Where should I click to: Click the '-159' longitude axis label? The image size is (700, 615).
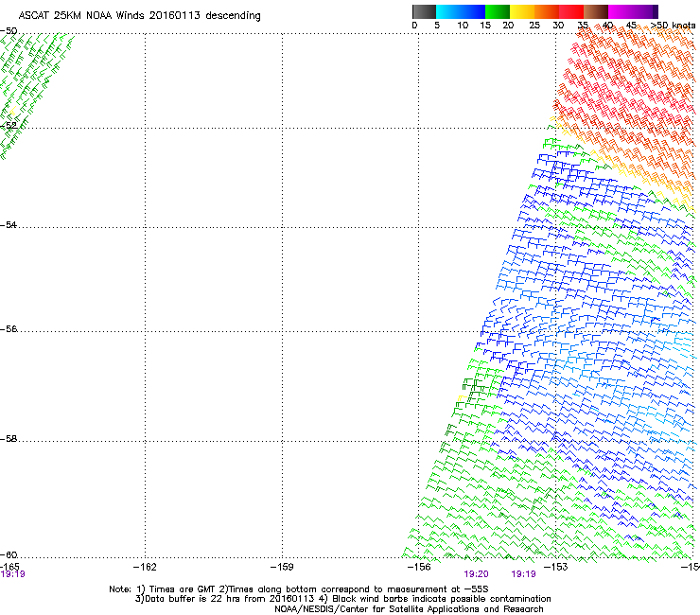(282, 567)
